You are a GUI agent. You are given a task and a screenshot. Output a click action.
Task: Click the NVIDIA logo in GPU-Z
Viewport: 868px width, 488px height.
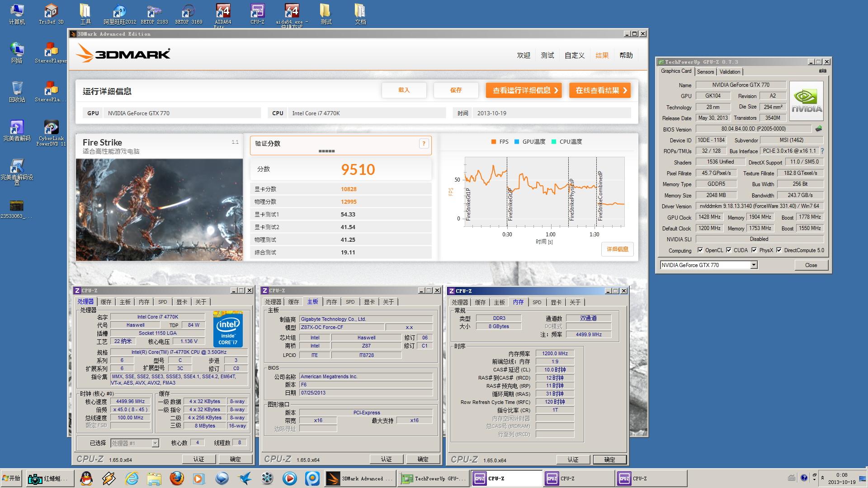coord(807,100)
